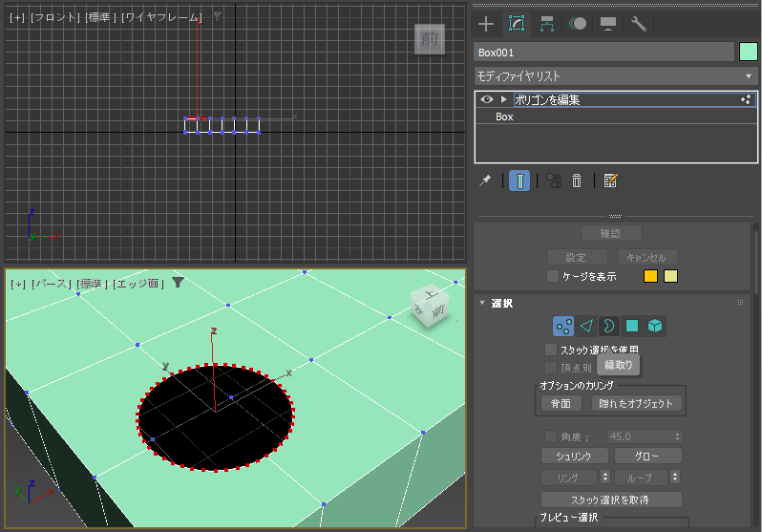Click Make Unique icon
The height and width of the screenshot is (532, 762).
click(554, 181)
